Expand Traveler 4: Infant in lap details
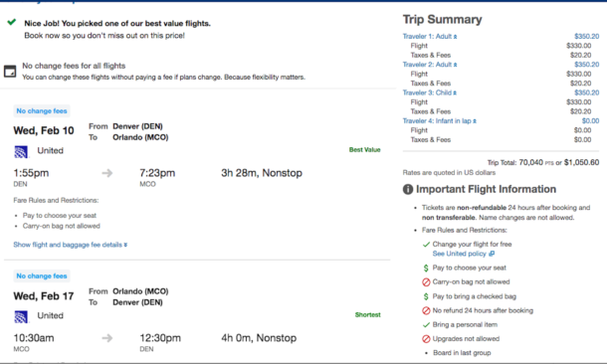 point(440,121)
